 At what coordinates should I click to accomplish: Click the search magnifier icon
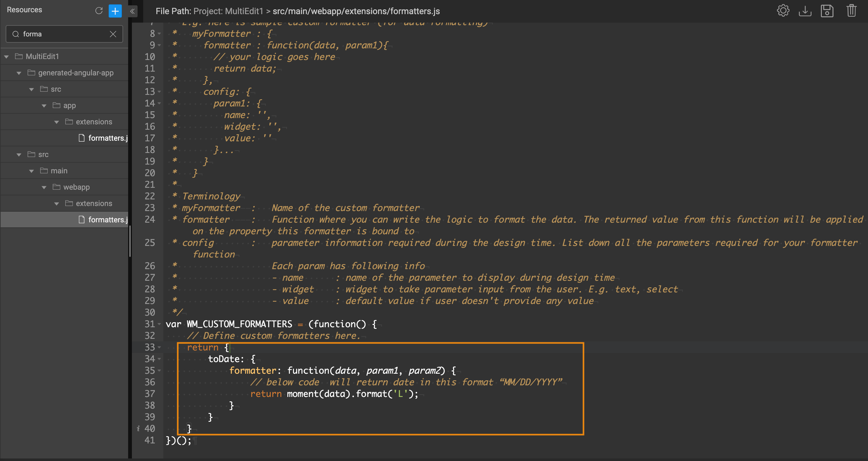[15, 34]
